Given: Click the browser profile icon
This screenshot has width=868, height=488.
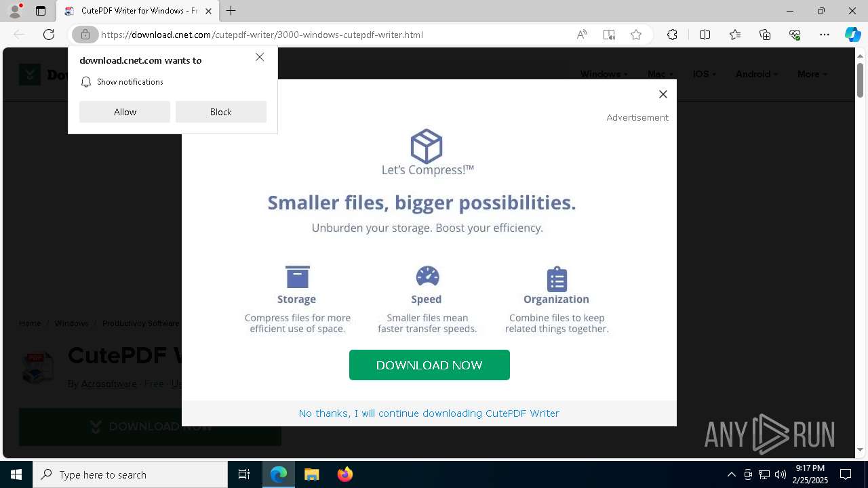Looking at the screenshot, I should [15, 10].
